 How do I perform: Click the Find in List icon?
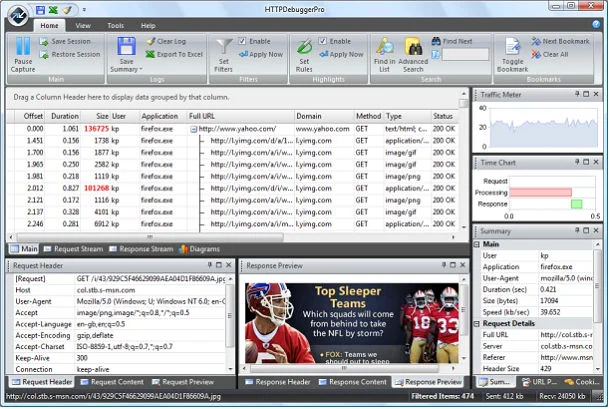coord(384,45)
